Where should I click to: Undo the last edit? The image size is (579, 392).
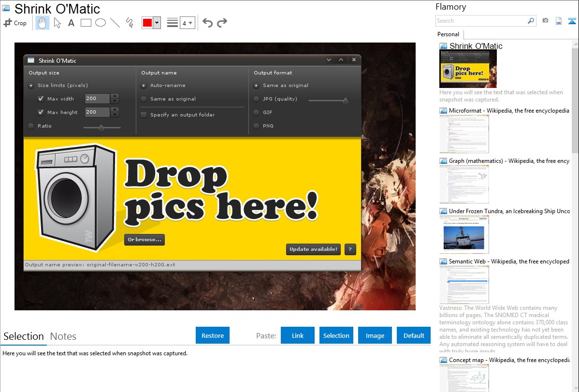click(207, 23)
